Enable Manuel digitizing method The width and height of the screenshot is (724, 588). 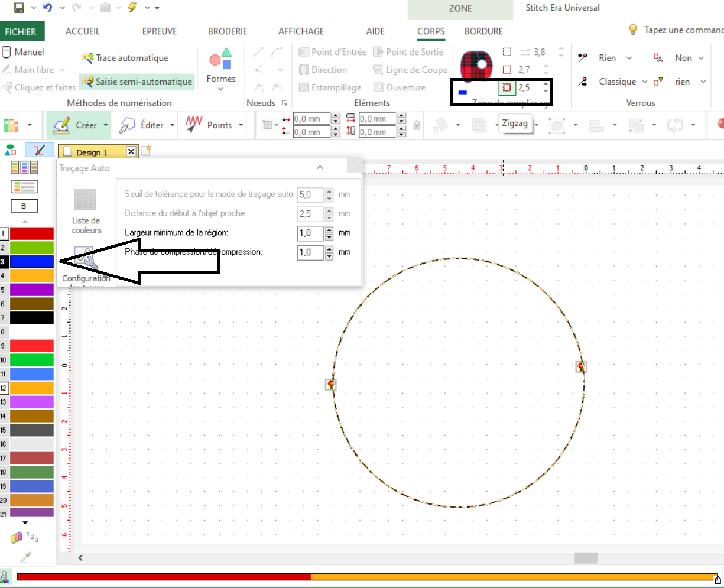[24, 52]
